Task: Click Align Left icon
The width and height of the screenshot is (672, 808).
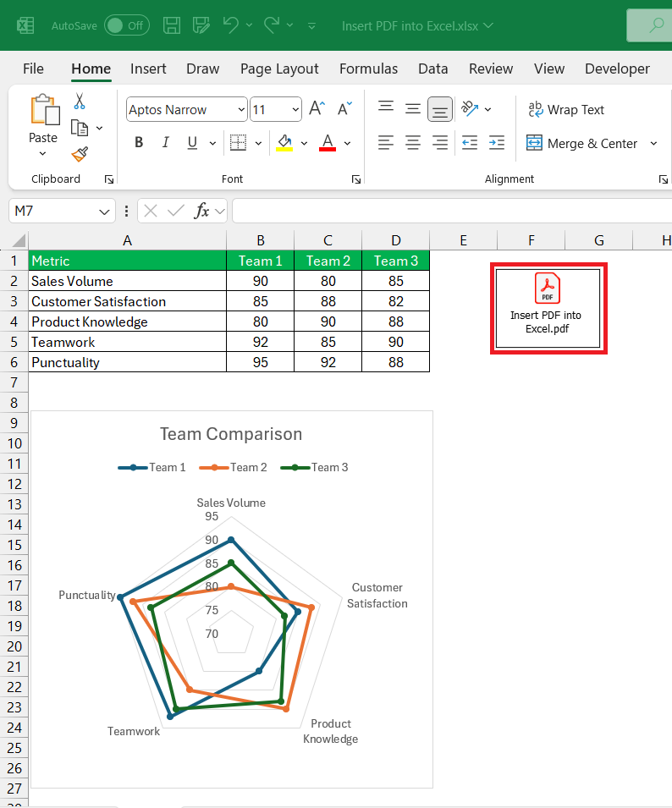Action: (x=385, y=143)
